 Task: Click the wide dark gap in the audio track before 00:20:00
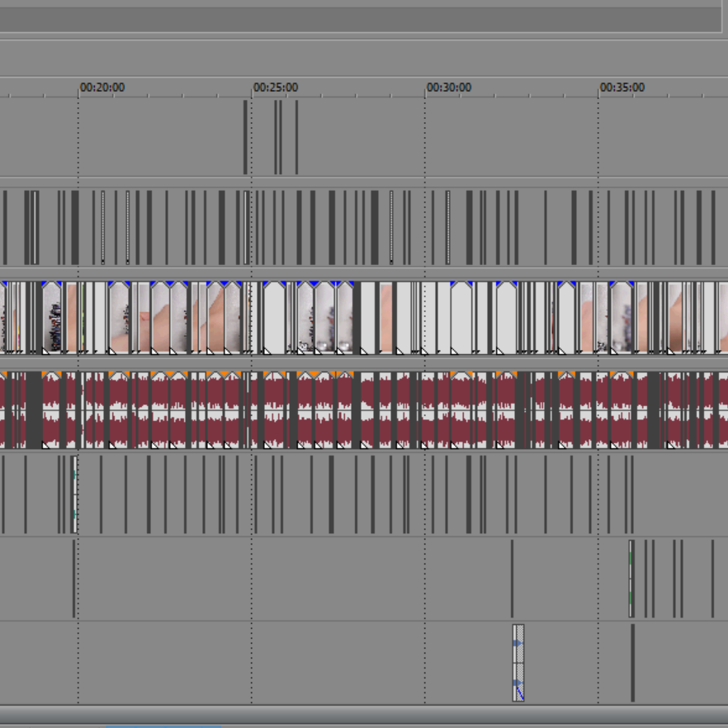click(33, 410)
